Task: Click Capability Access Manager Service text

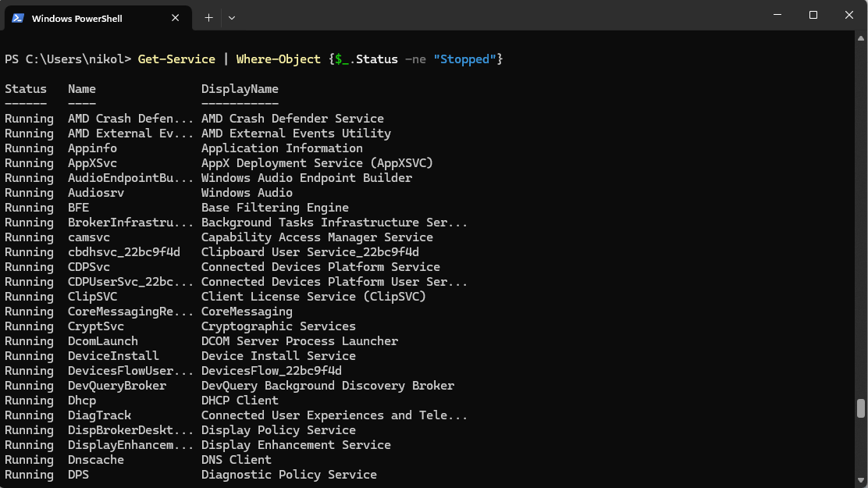Action: point(317,237)
